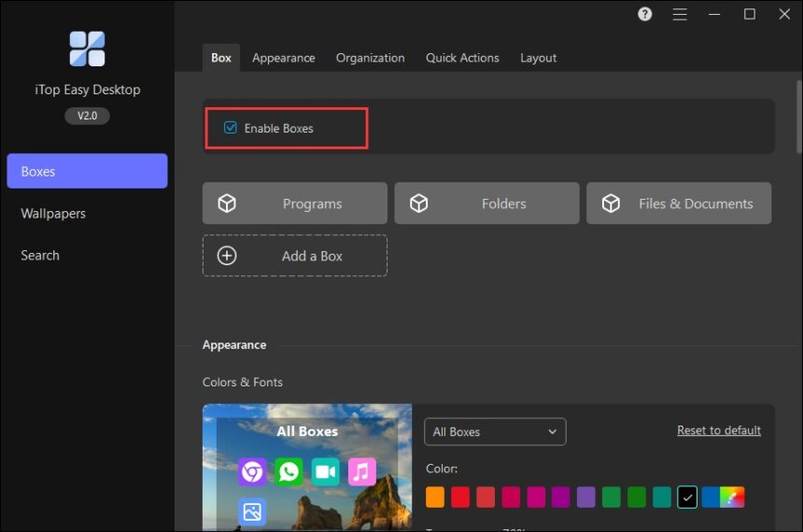This screenshot has height=532, width=803.
Task: Open the Quick Actions tab
Action: click(x=462, y=58)
